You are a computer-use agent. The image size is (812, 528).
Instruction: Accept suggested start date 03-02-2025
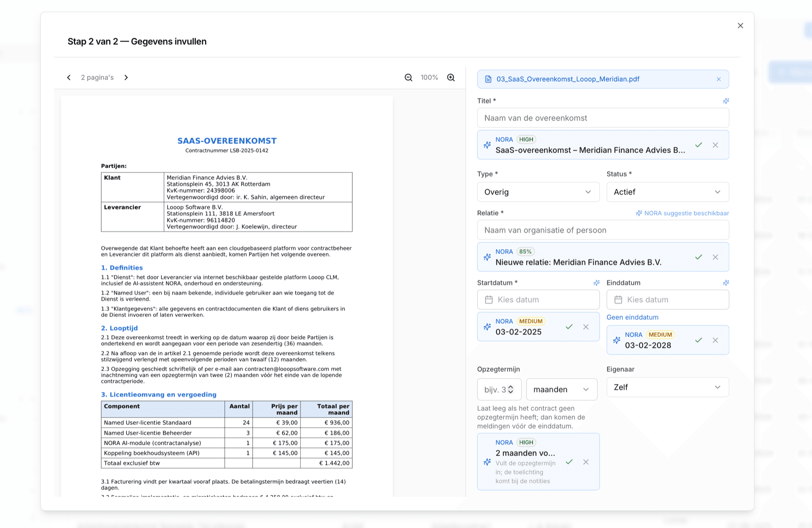569,327
